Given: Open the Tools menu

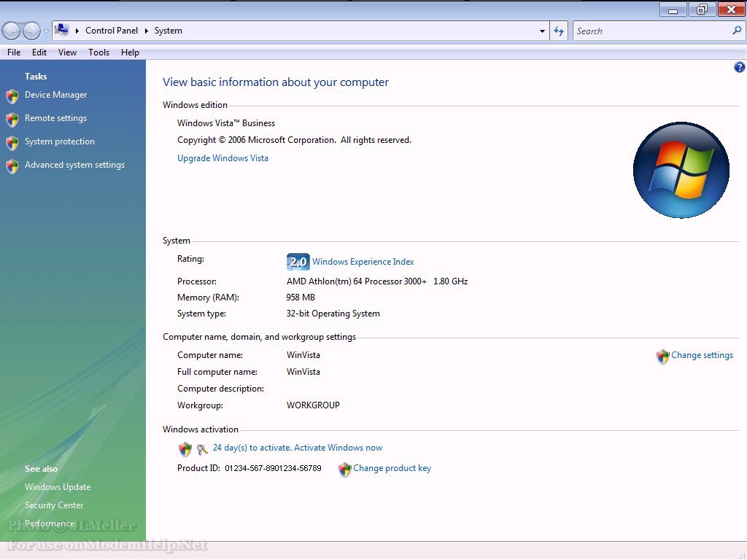Looking at the screenshot, I should tap(98, 52).
